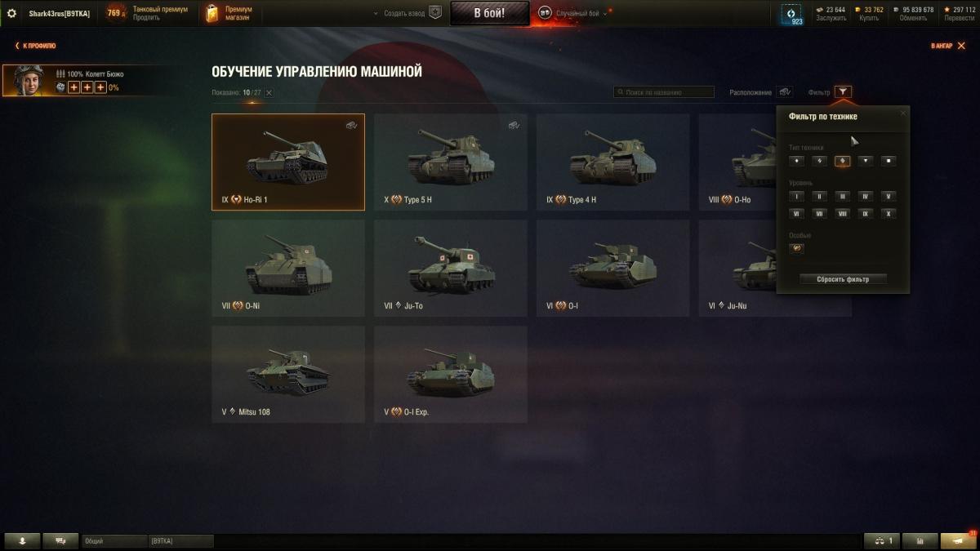This screenshot has height=551, width=980.
Task: Click the reserves icon labeled 923
Action: (x=791, y=14)
